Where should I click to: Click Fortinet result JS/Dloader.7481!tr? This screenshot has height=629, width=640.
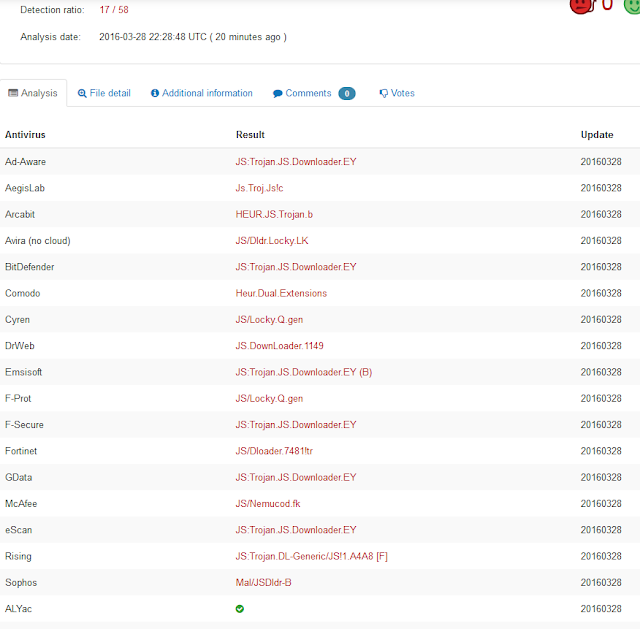click(x=274, y=451)
